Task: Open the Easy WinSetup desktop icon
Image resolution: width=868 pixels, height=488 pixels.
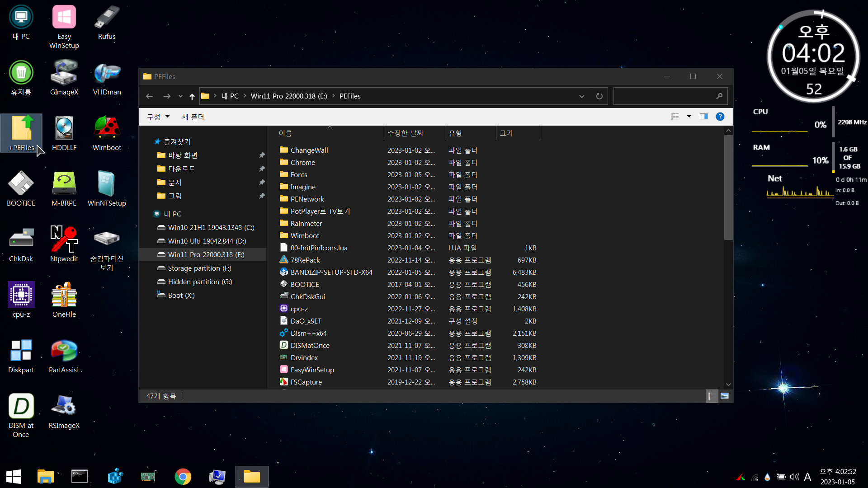Action: (x=64, y=27)
